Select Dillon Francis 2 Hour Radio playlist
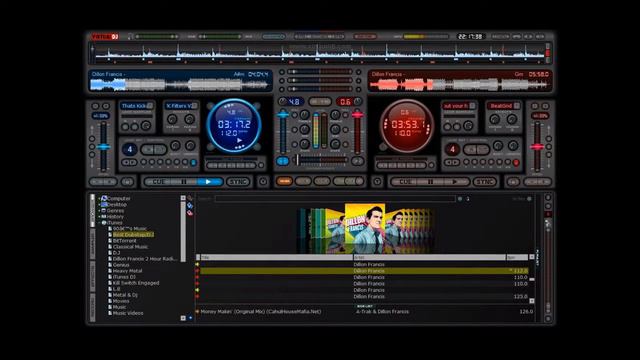The image size is (640, 360). coord(145,259)
